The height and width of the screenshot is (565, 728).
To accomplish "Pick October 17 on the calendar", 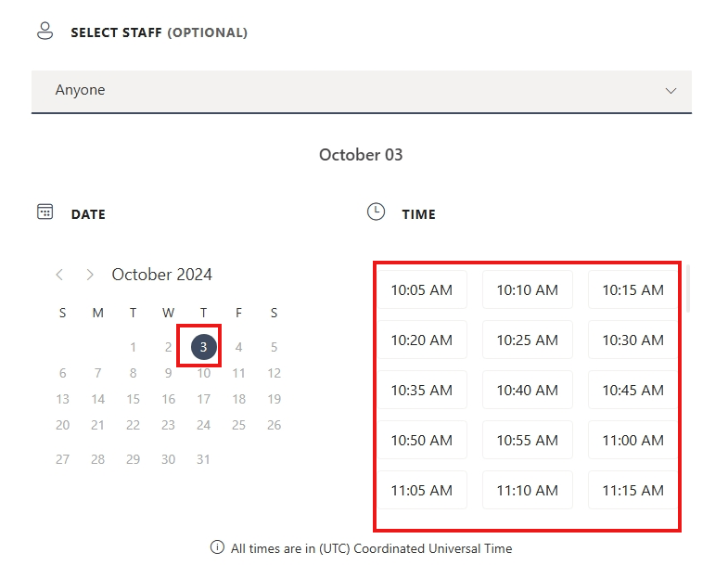I will pos(203,399).
